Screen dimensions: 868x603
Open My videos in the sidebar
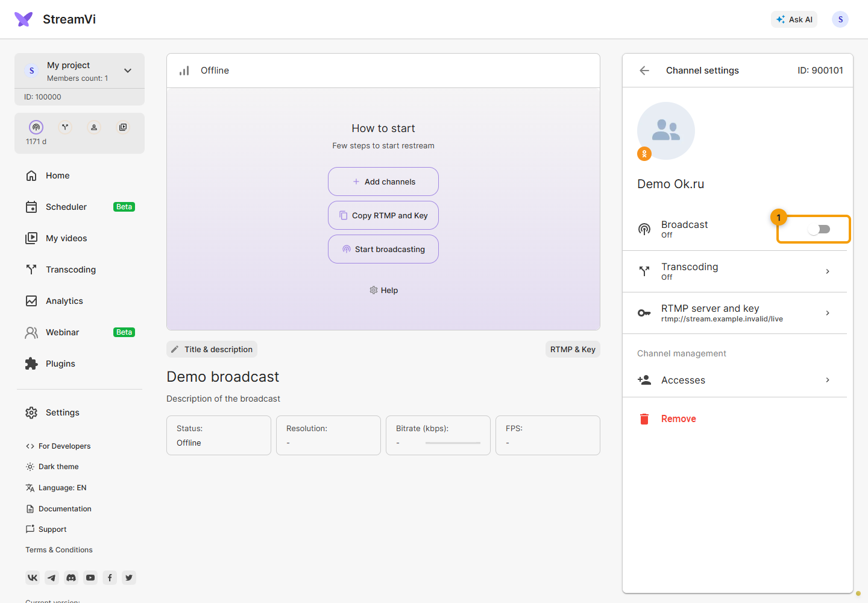80,238
